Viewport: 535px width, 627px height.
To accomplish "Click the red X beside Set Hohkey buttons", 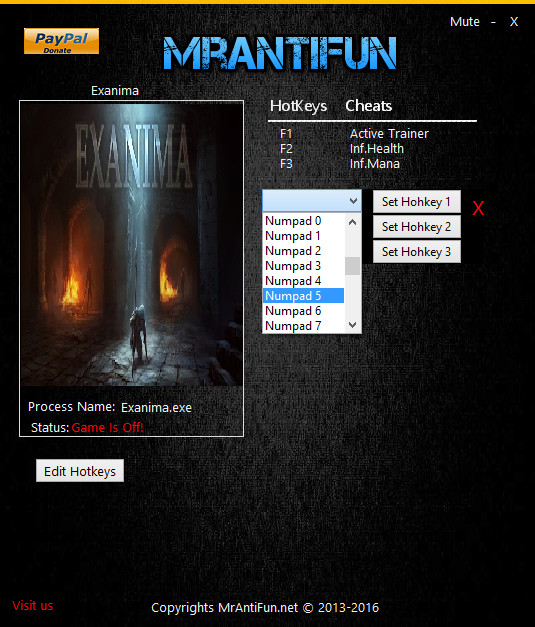I will tap(478, 208).
